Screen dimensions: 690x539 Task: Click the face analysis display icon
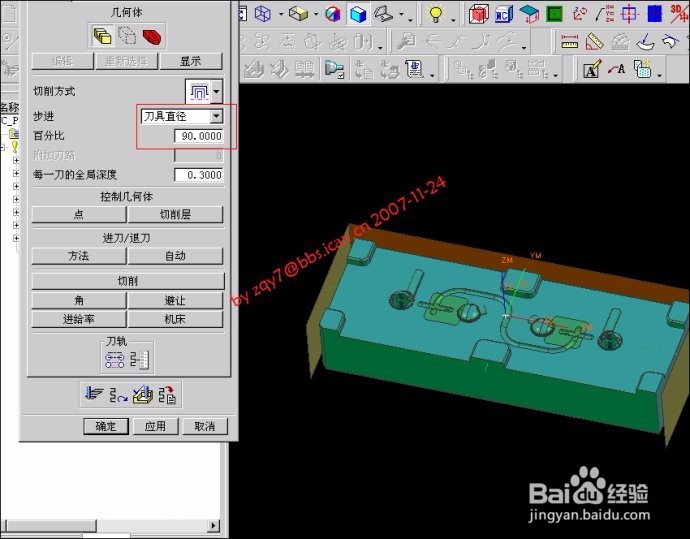click(383, 14)
